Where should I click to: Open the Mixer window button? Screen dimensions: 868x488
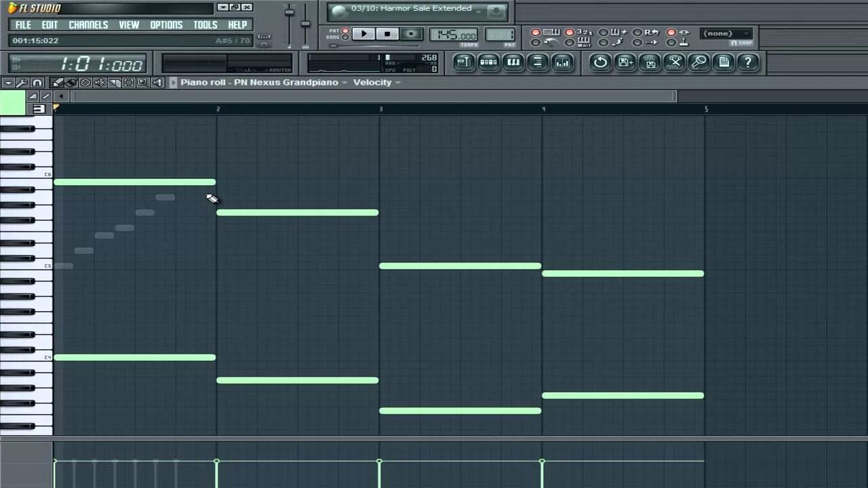click(x=562, y=62)
